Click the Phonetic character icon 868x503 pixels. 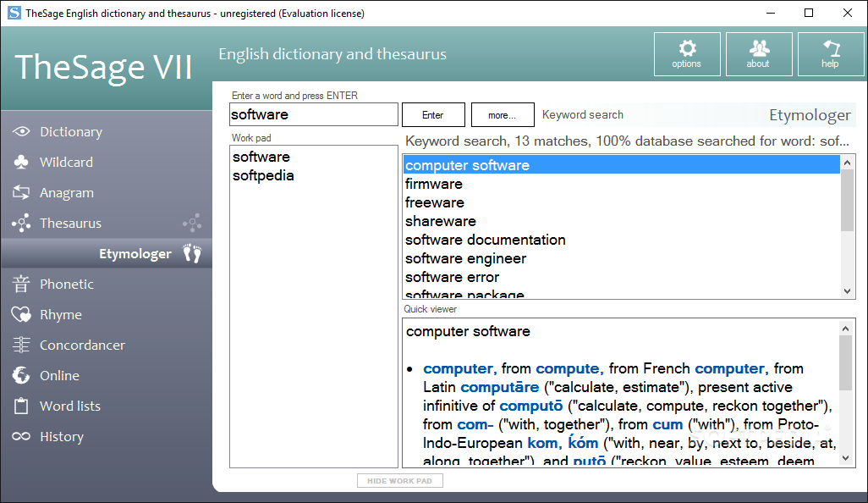coord(21,284)
